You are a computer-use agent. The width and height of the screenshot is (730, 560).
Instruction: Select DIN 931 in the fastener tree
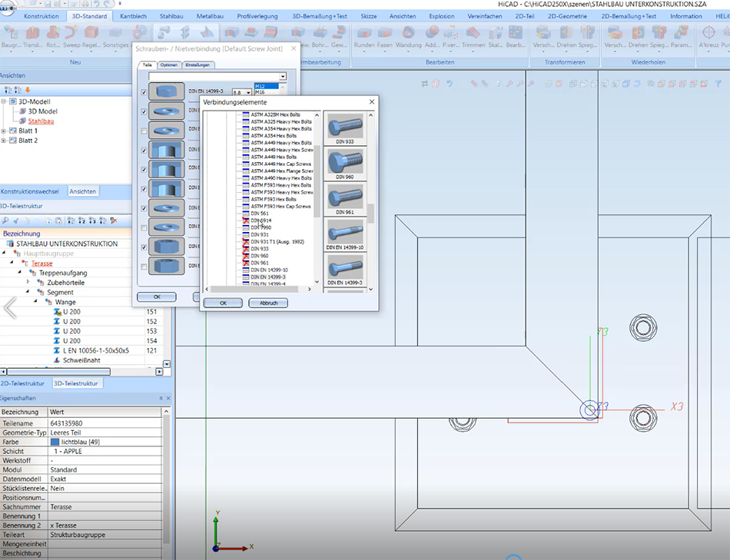point(260,234)
